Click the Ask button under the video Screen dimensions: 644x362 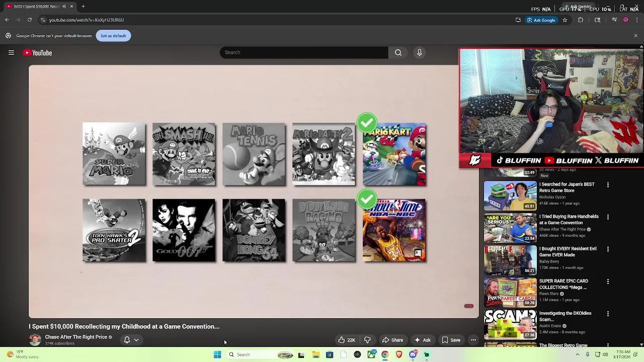click(422, 340)
